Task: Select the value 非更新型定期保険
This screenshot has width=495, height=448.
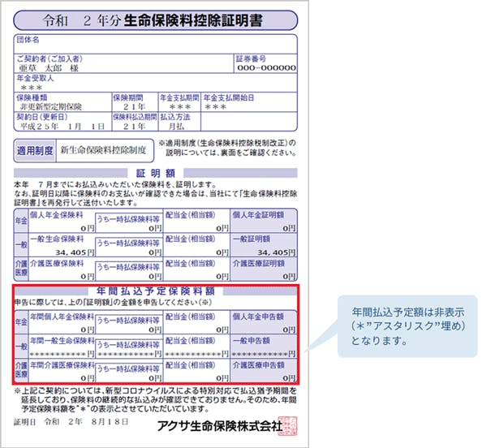Action: point(51,106)
